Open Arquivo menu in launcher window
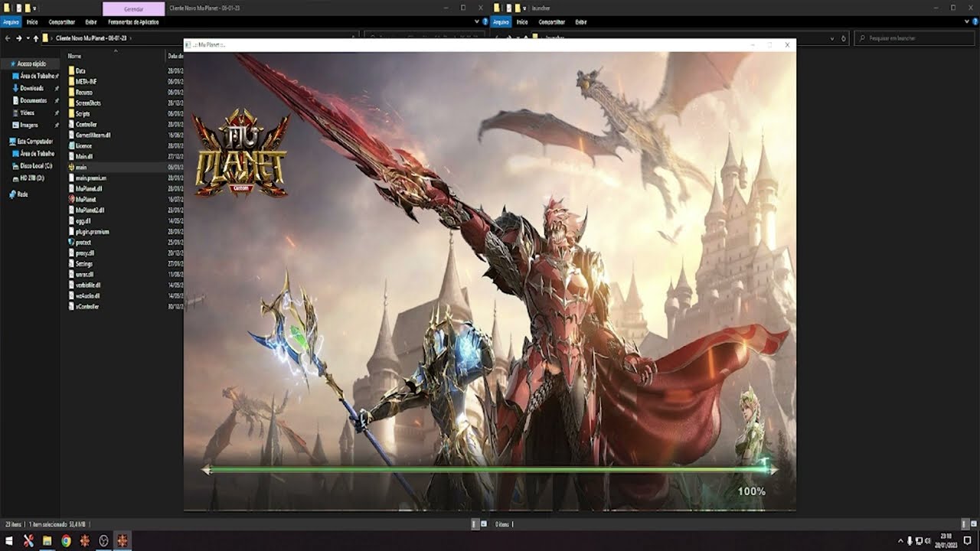The width and height of the screenshot is (980, 551). 501,22
